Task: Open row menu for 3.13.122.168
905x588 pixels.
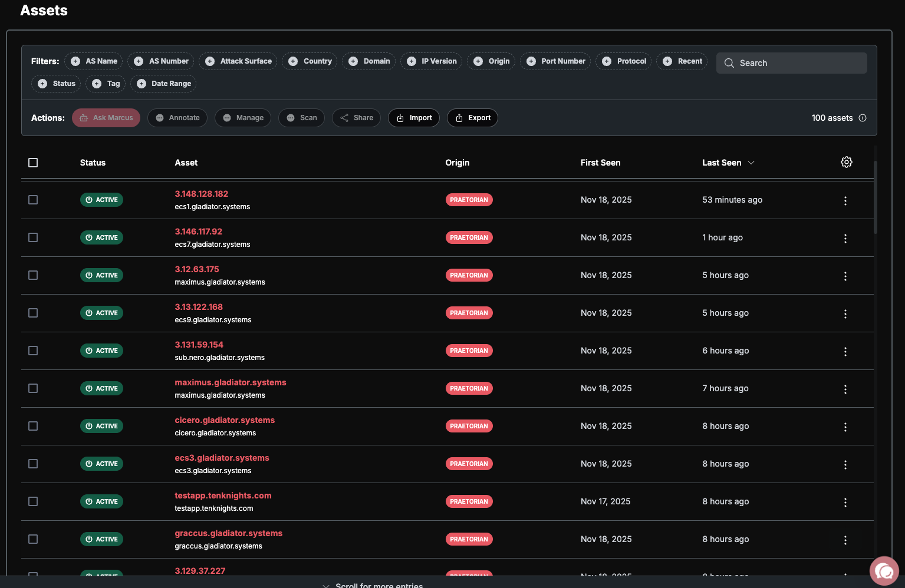Action: [845, 314]
